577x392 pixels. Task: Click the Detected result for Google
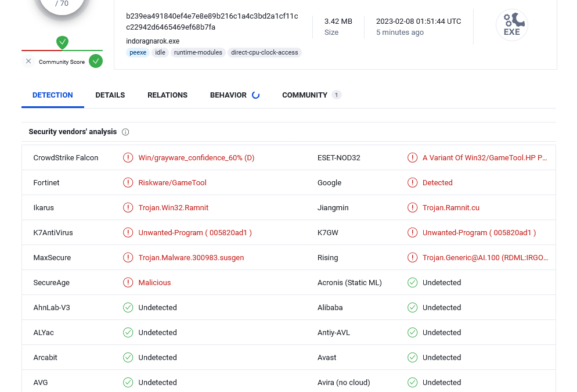coord(438,183)
